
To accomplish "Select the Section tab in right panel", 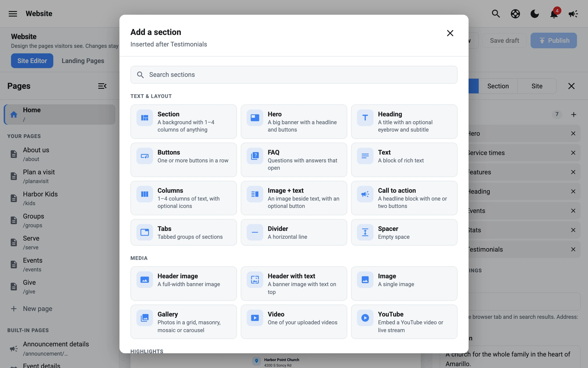I will (x=498, y=86).
